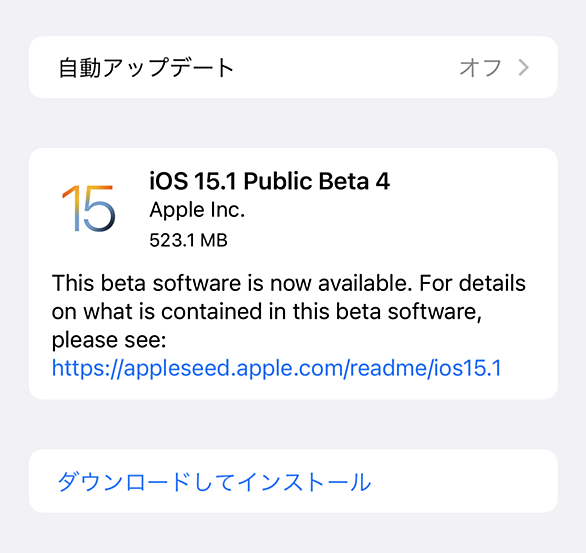Screen dimensions: 586x553
Task: Click the Apple Inc. developer label
Action: [197, 210]
